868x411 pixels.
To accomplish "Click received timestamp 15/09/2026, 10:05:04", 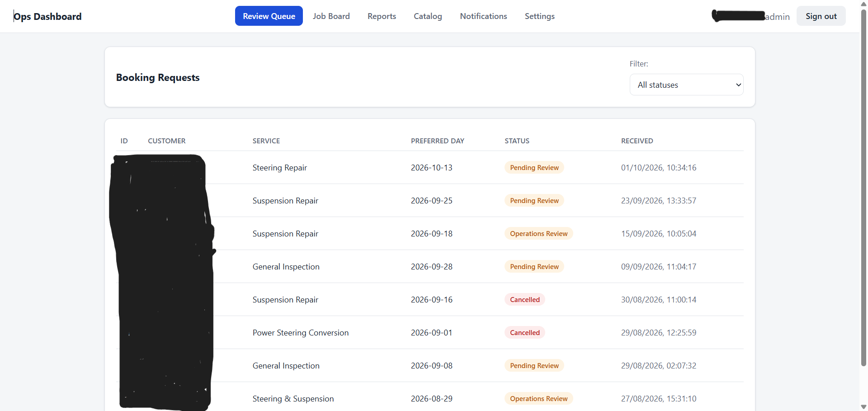I will click(659, 234).
